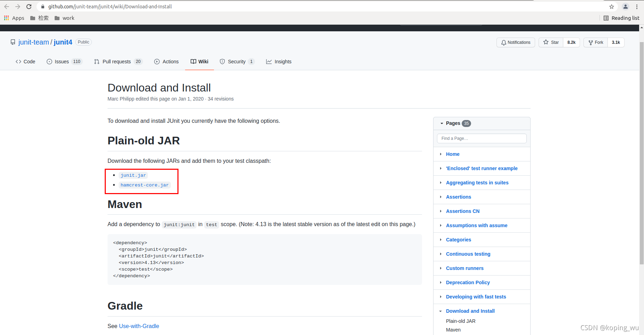Viewport: 644px width, 335px height.
Task: View the 34 revisions history
Action: tap(221, 99)
